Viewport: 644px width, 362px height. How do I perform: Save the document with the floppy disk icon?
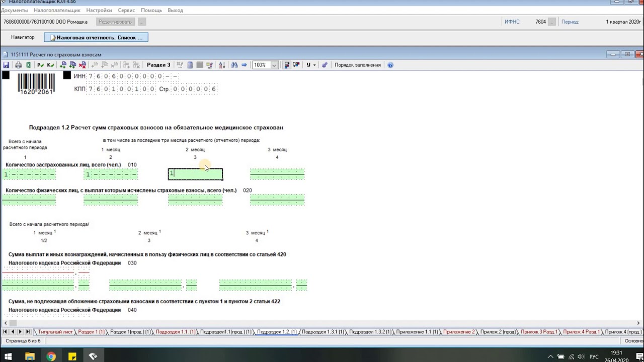6,65
